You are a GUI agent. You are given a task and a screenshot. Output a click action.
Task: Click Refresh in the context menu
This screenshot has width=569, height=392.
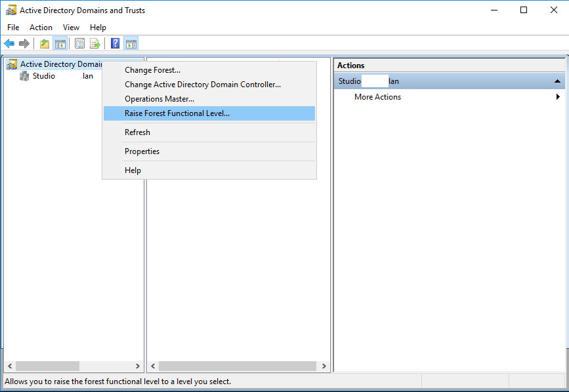209,132
